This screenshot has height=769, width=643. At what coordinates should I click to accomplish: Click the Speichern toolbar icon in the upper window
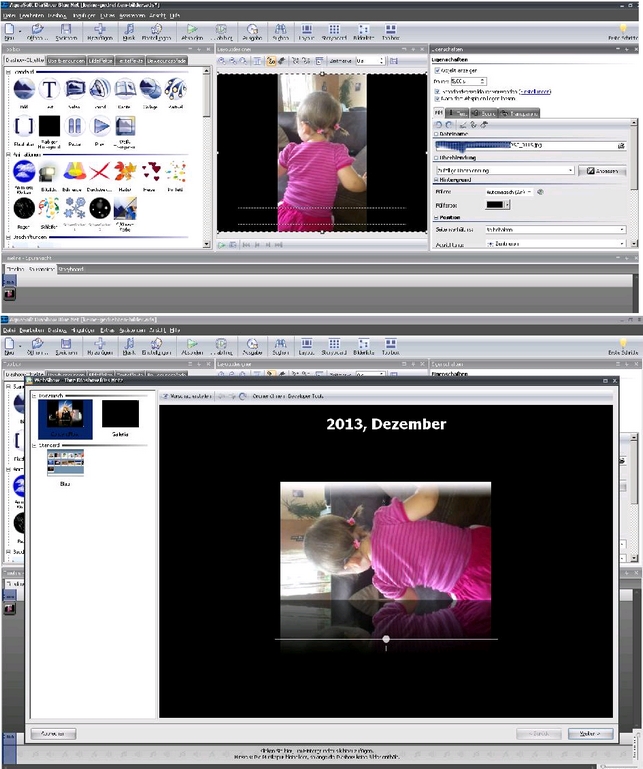point(65,31)
